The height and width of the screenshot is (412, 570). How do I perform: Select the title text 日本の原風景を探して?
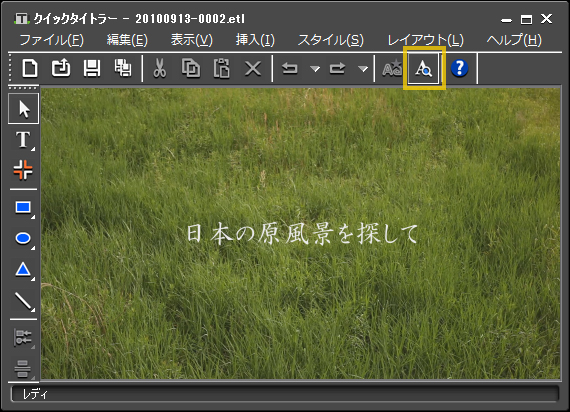pos(302,233)
